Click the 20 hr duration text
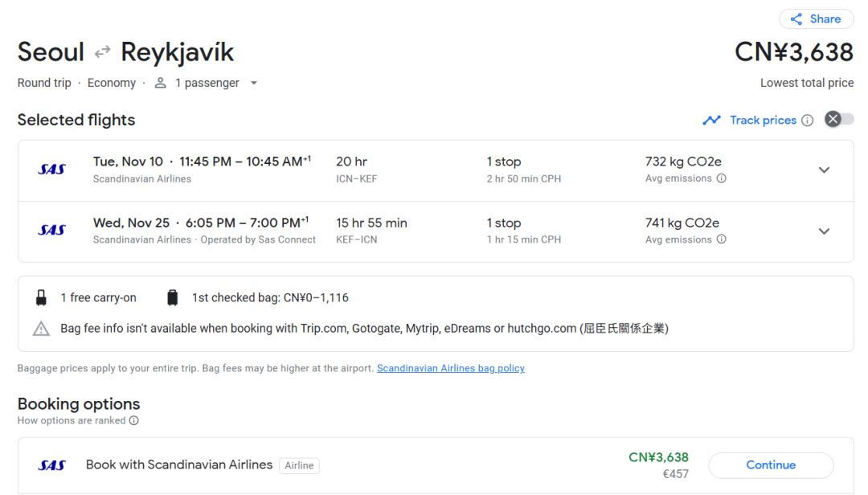This screenshot has width=868, height=495. click(x=351, y=162)
